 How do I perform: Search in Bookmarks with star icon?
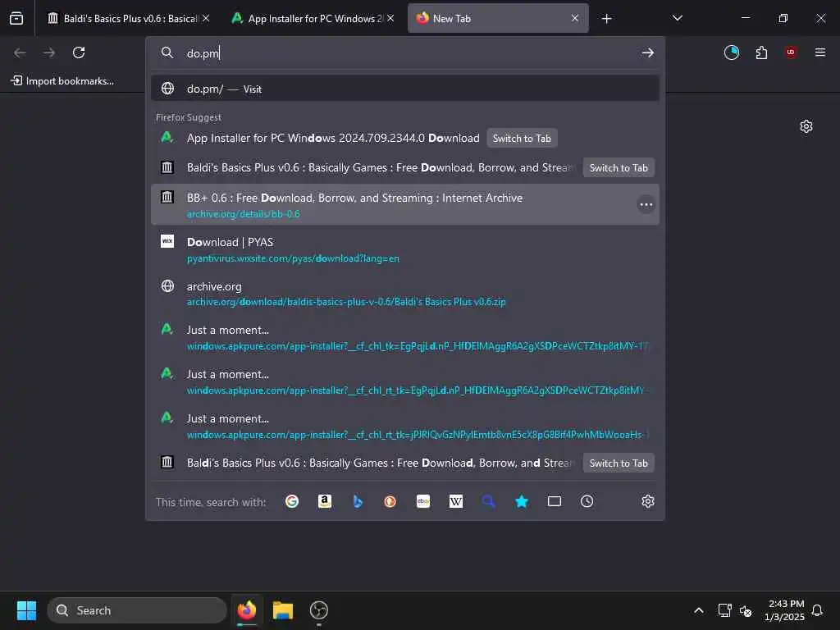(521, 501)
